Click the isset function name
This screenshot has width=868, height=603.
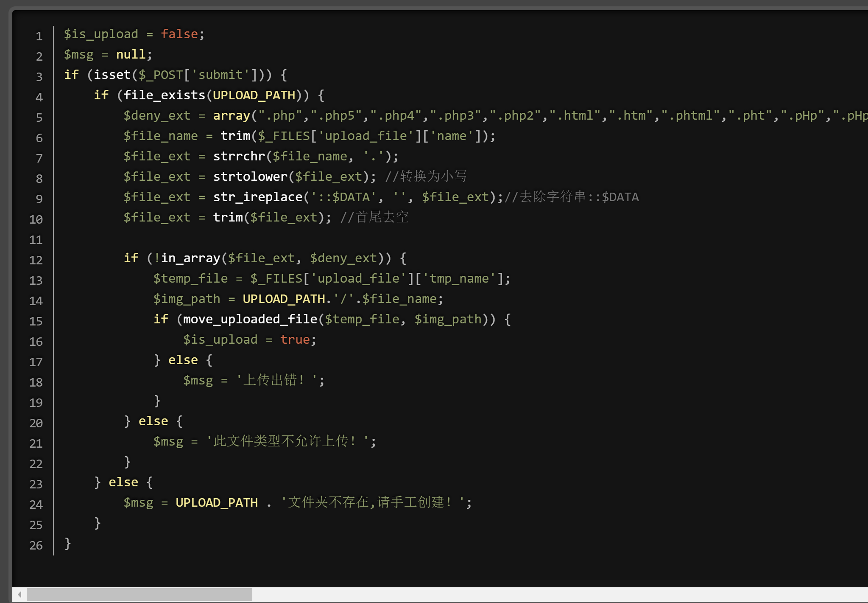click(112, 75)
